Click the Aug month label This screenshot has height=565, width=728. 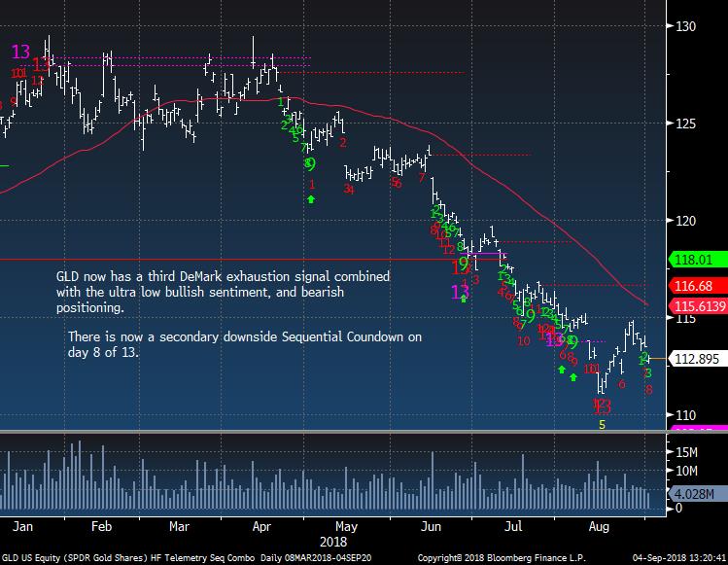pyautogui.click(x=599, y=527)
